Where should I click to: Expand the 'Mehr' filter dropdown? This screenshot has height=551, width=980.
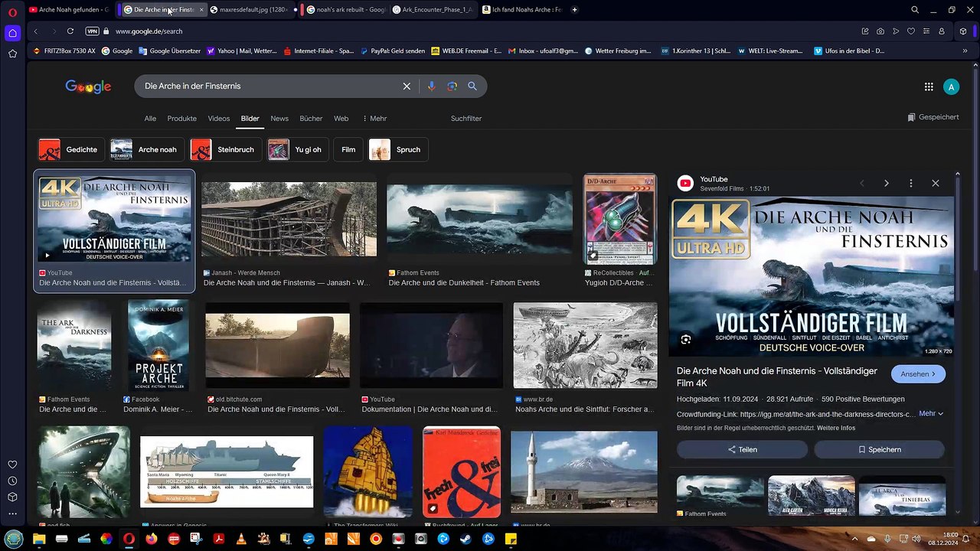[374, 119]
